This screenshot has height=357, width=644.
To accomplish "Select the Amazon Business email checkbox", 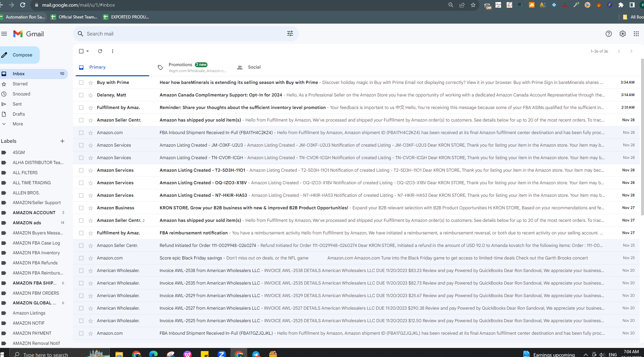I will point(81,208).
